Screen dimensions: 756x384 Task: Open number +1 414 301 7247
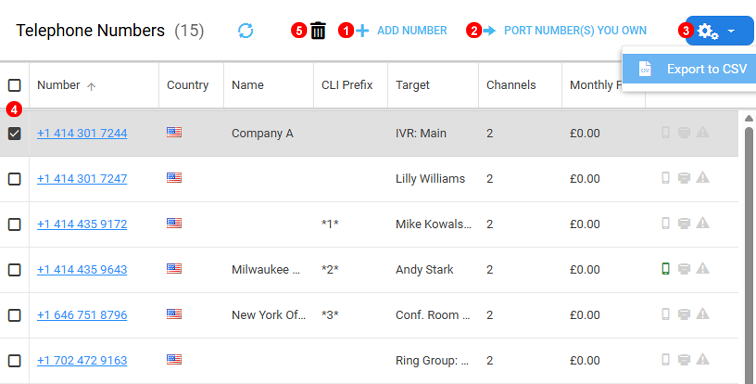coord(82,178)
